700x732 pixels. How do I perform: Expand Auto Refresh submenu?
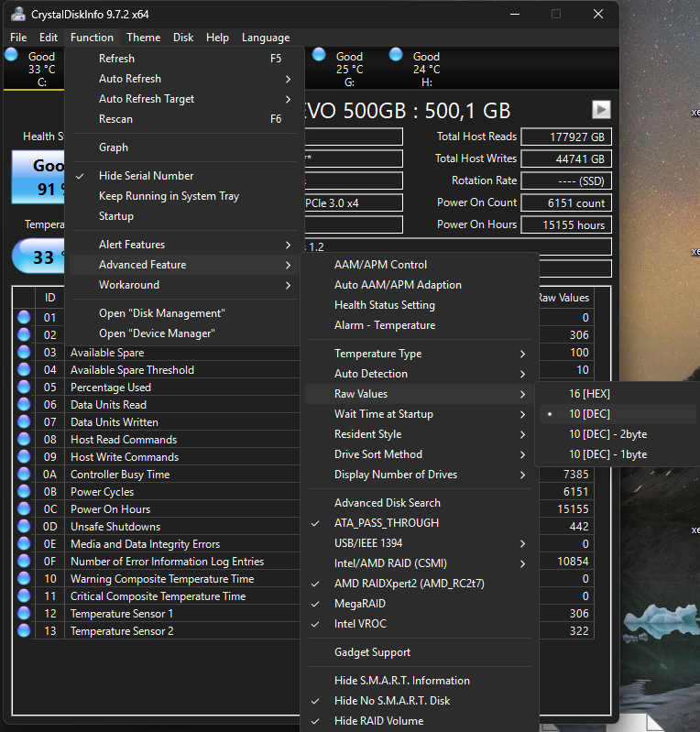(184, 79)
